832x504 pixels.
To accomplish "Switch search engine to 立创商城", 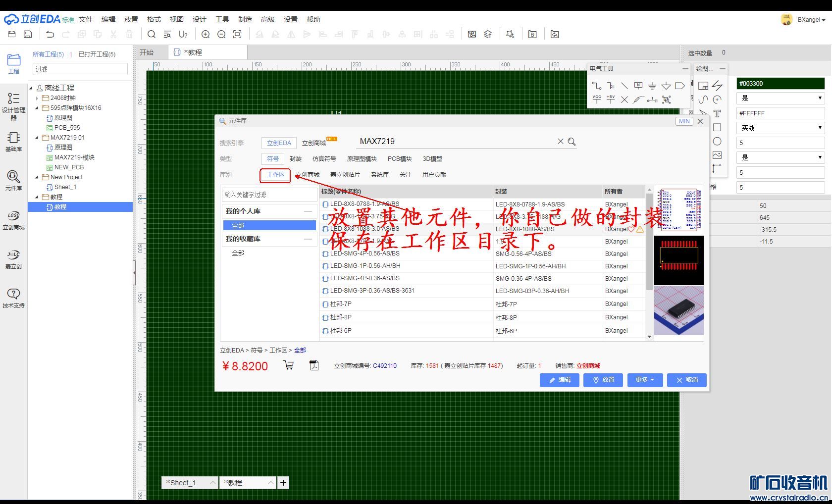I will tap(314, 143).
